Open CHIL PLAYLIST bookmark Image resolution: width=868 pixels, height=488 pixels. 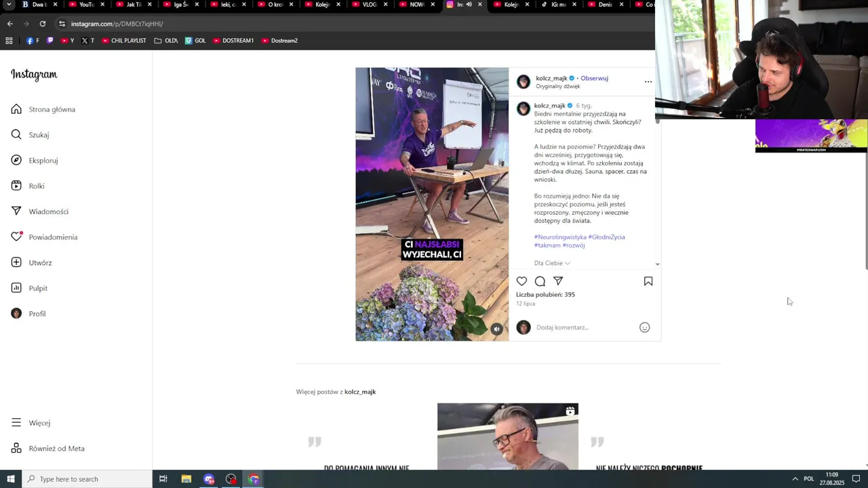tap(123, 41)
